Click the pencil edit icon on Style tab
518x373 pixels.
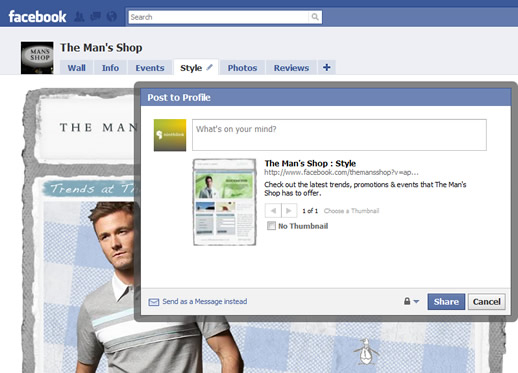tap(209, 67)
